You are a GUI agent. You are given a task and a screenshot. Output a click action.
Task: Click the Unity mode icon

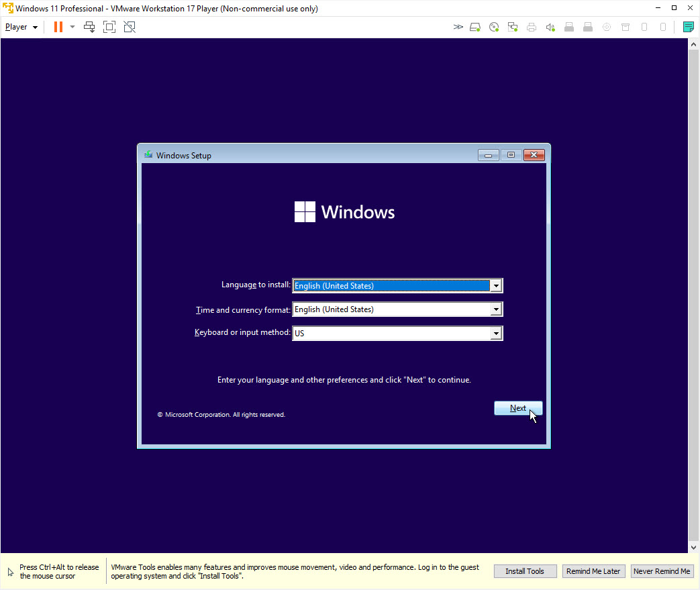pos(130,26)
